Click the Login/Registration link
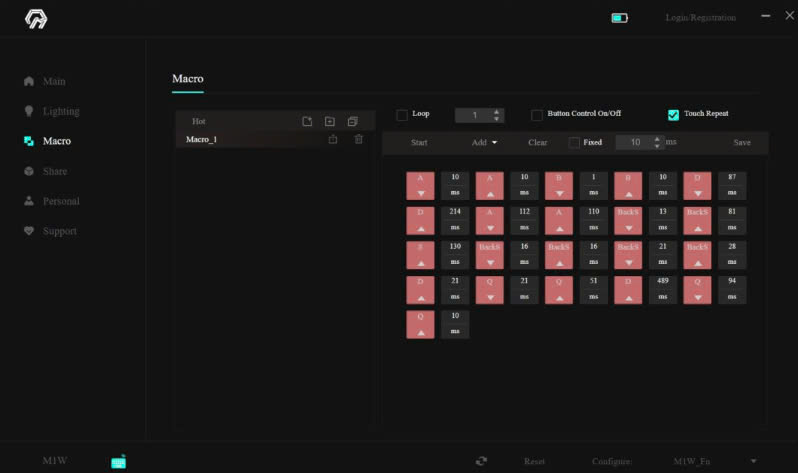The image size is (798, 473). pyautogui.click(x=700, y=18)
